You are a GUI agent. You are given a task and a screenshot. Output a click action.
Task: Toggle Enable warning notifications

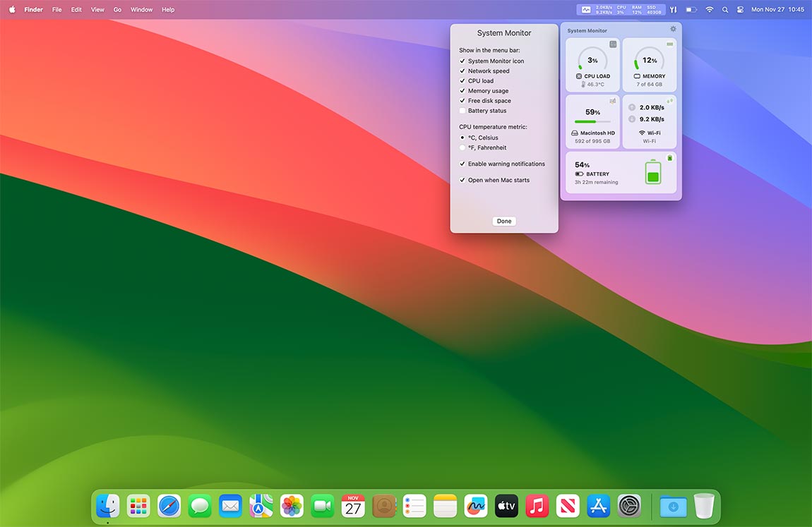click(x=462, y=163)
